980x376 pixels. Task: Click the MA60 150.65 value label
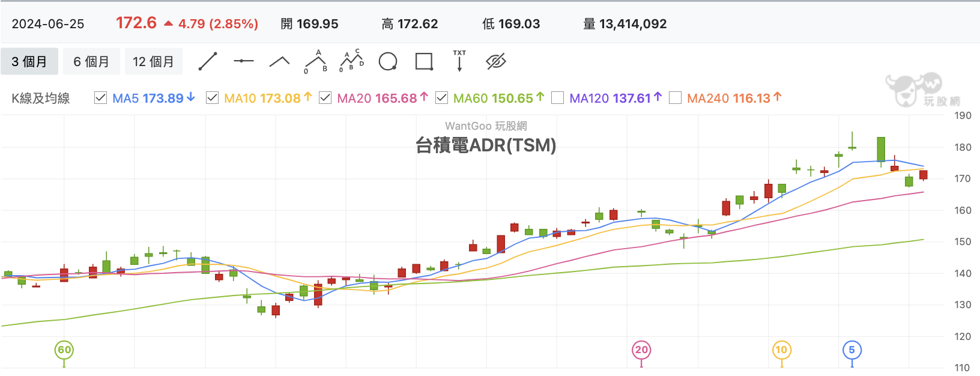click(x=498, y=98)
